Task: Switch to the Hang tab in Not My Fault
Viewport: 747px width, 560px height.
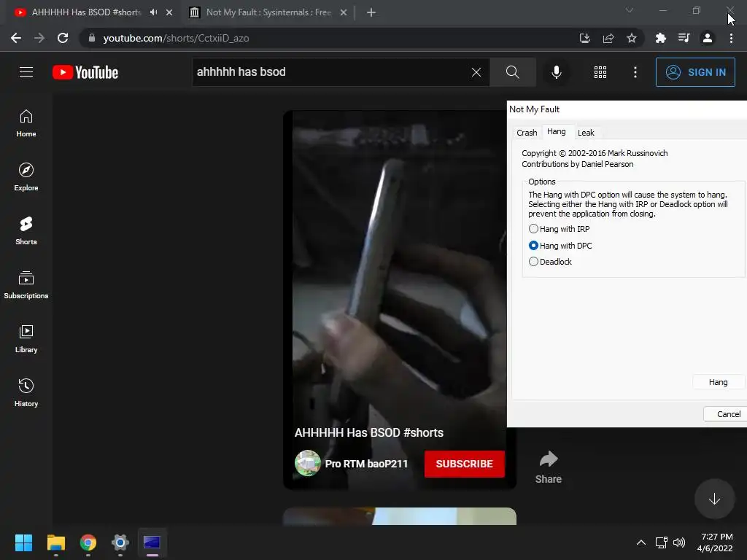Action: pyautogui.click(x=557, y=132)
